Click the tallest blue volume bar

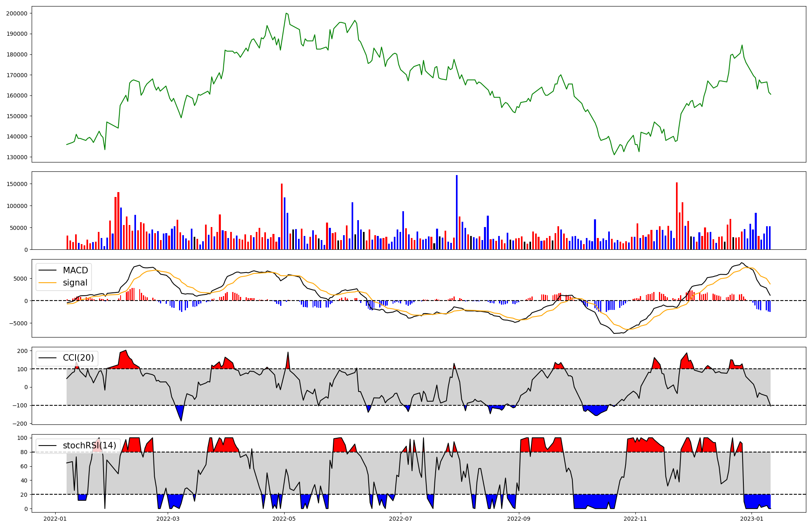point(457,211)
